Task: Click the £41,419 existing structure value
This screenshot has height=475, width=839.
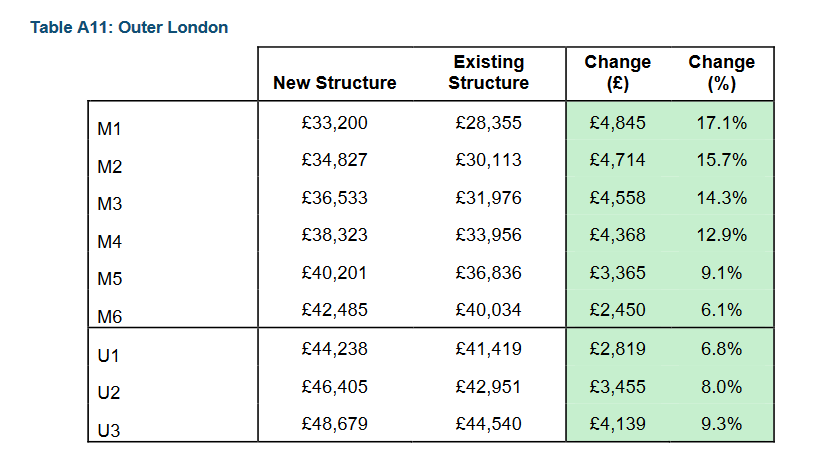Action: [489, 349]
